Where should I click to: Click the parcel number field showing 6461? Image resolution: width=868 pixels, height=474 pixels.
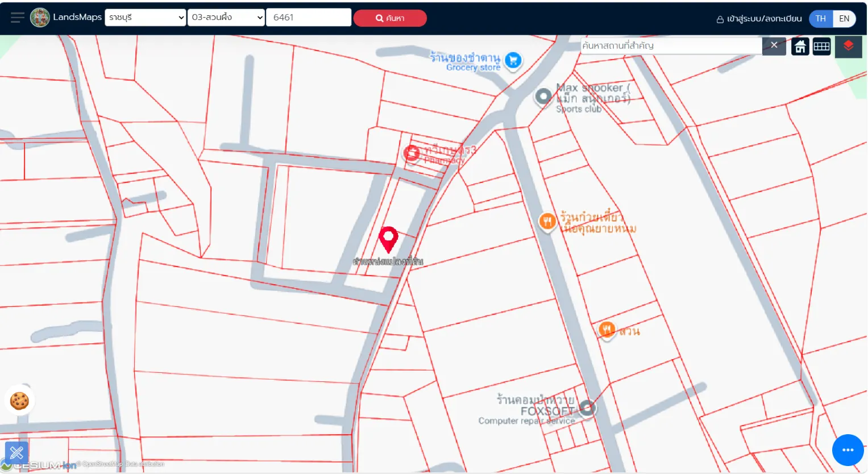(x=309, y=18)
